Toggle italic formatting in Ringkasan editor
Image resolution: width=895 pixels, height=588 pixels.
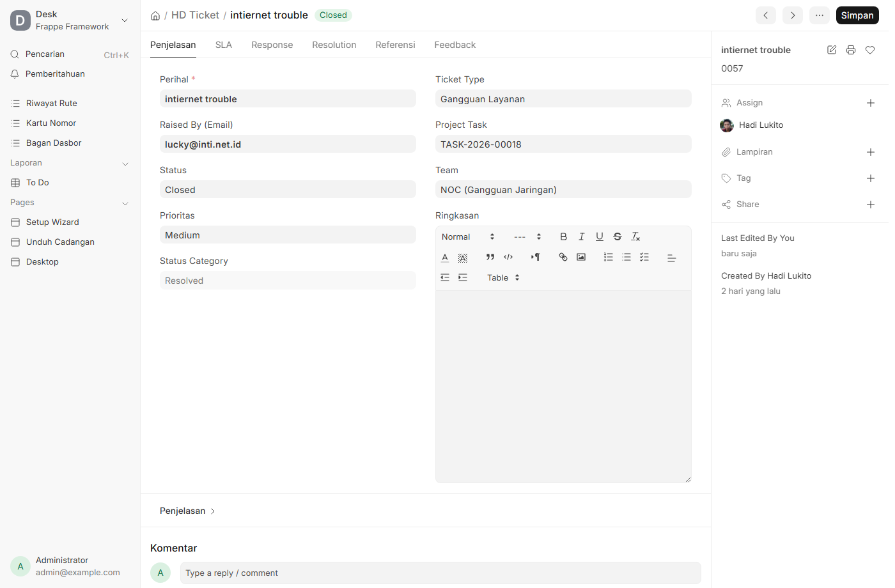tap(581, 236)
